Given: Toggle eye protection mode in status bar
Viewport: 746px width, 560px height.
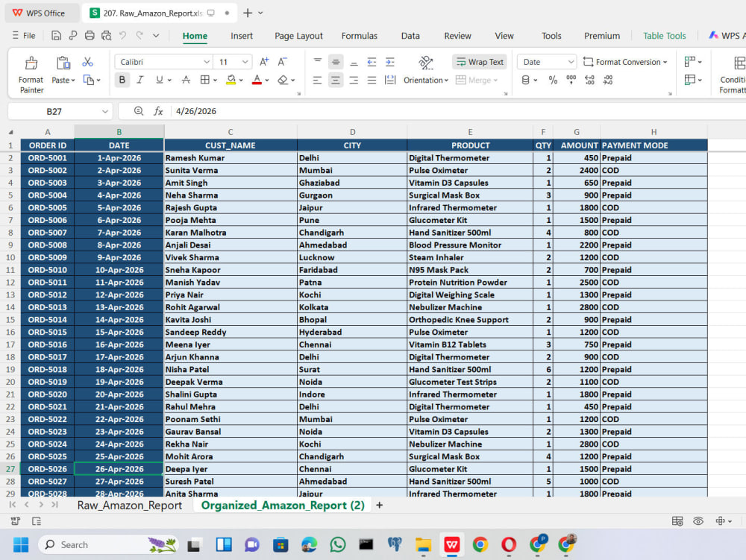Looking at the screenshot, I should [698, 521].
